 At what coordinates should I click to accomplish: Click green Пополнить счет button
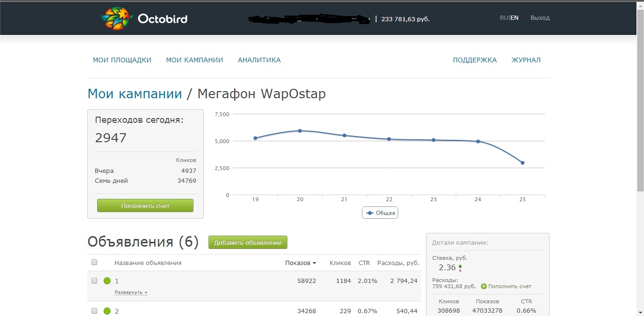(145, 205)
